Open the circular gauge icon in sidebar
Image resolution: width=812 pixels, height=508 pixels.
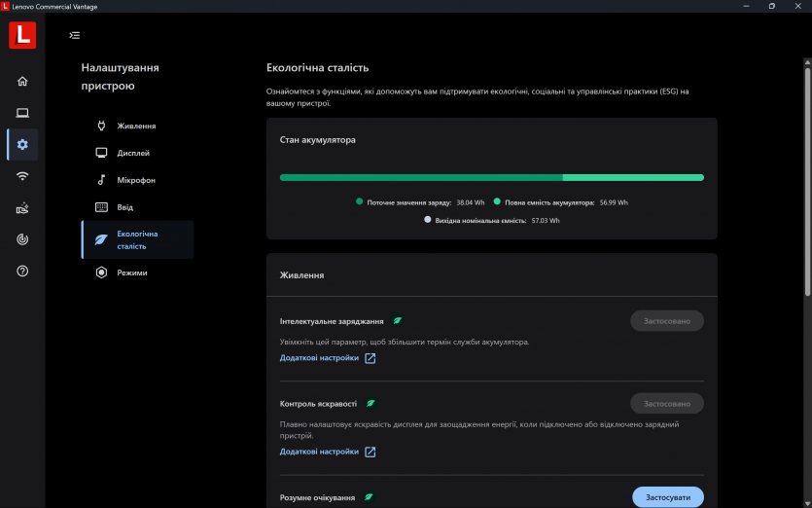point(22,239)
